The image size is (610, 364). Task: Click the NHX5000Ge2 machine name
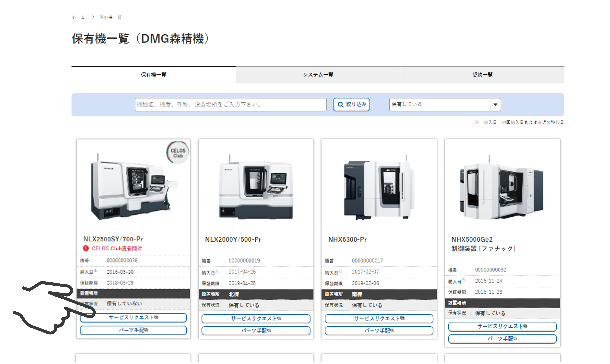coord(472,239)
